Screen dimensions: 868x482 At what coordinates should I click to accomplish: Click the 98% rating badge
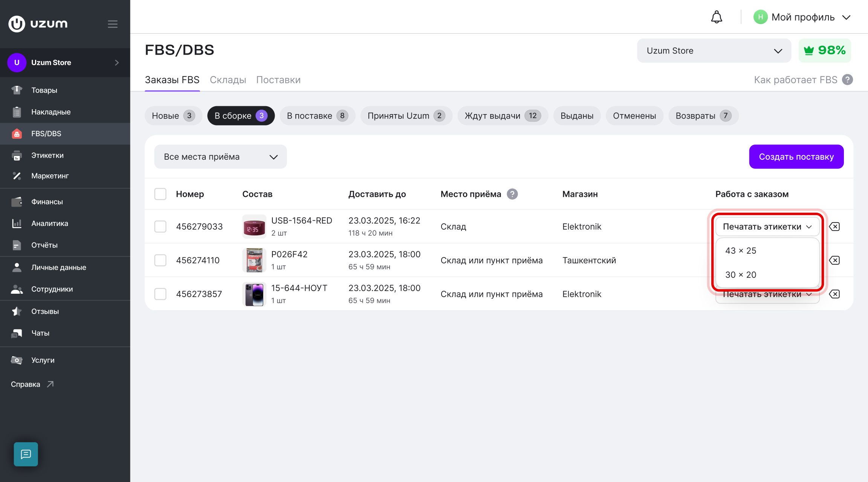[x=825, y=51]
